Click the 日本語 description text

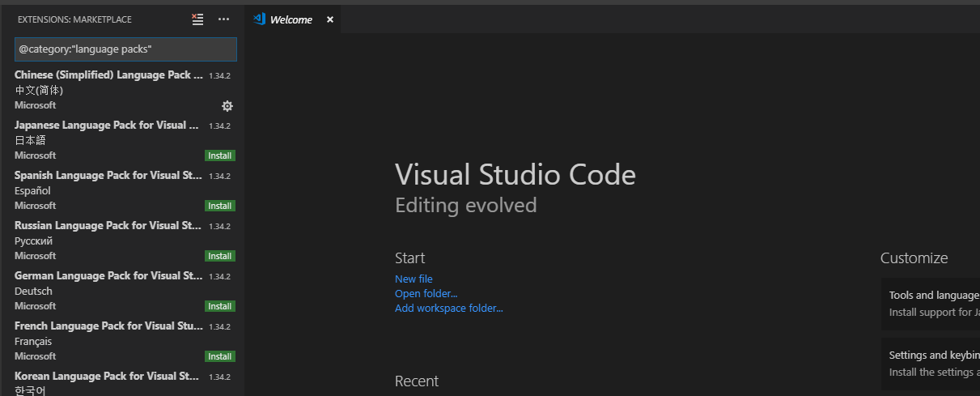pyautogui.click(x=30, y=140)
